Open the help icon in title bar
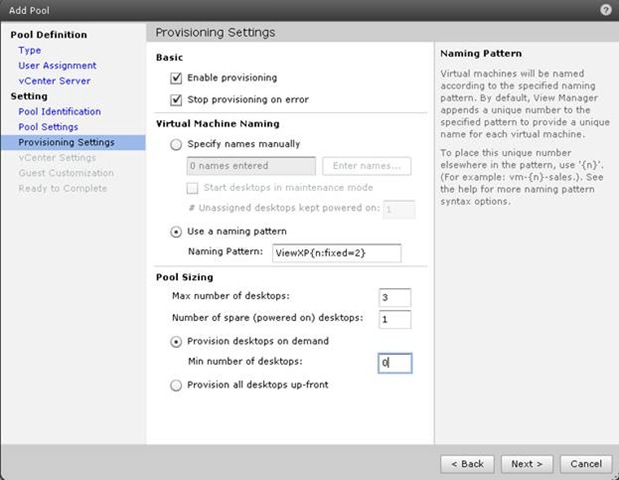 606,10
